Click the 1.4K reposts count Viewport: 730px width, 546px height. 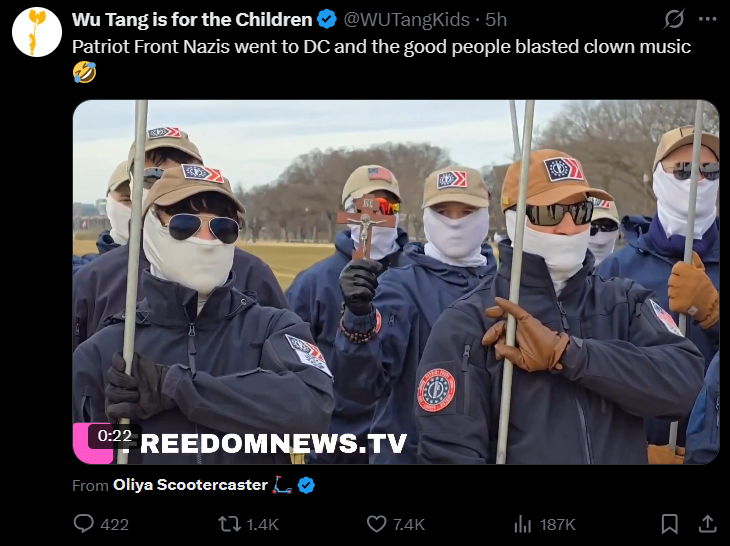tap(262, 525)
